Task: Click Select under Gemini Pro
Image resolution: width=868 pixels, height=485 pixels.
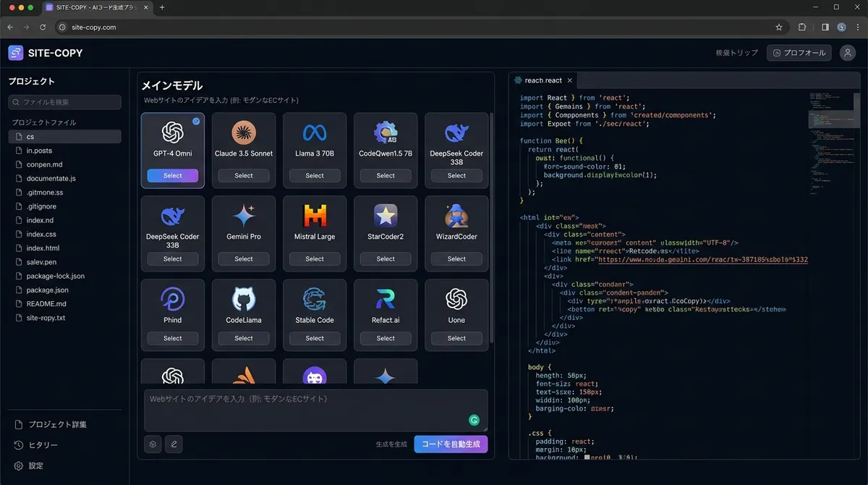Action: [x=244, y=258]
